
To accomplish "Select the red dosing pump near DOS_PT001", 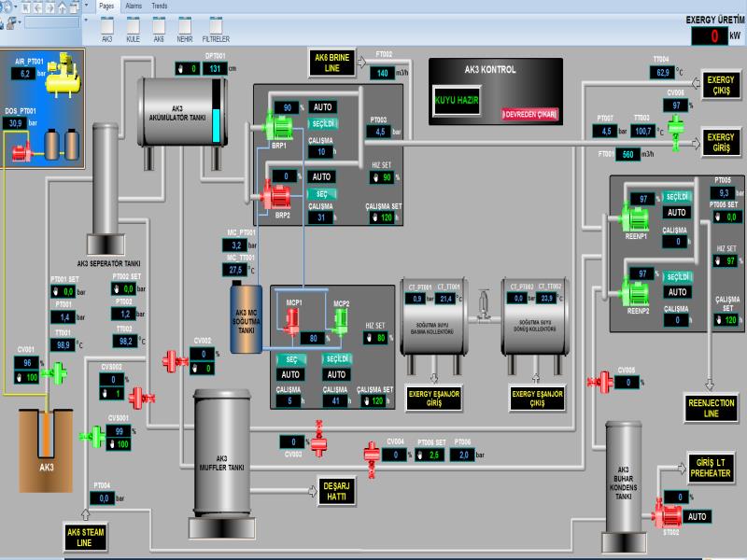I will (x=21, y=151).
